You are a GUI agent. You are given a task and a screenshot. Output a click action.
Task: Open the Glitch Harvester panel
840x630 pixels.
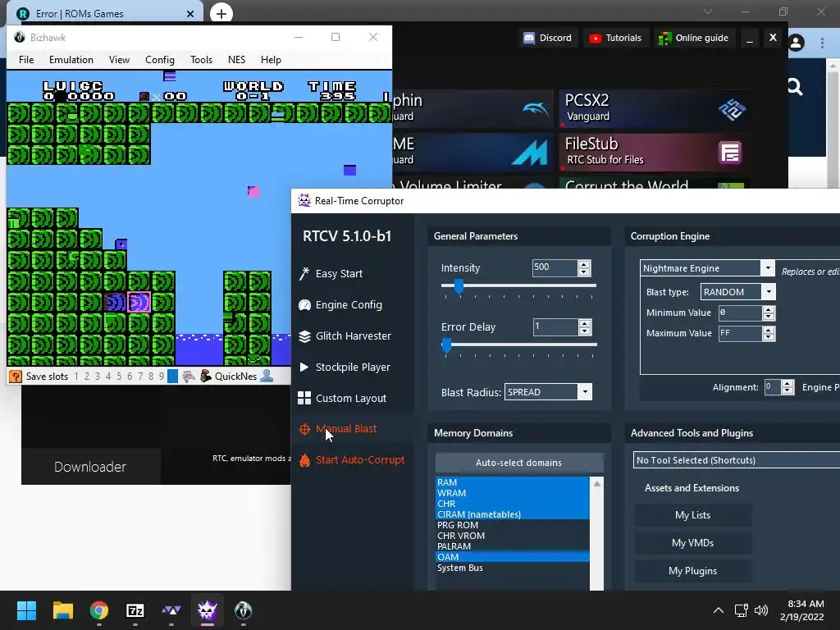point(345,336)
